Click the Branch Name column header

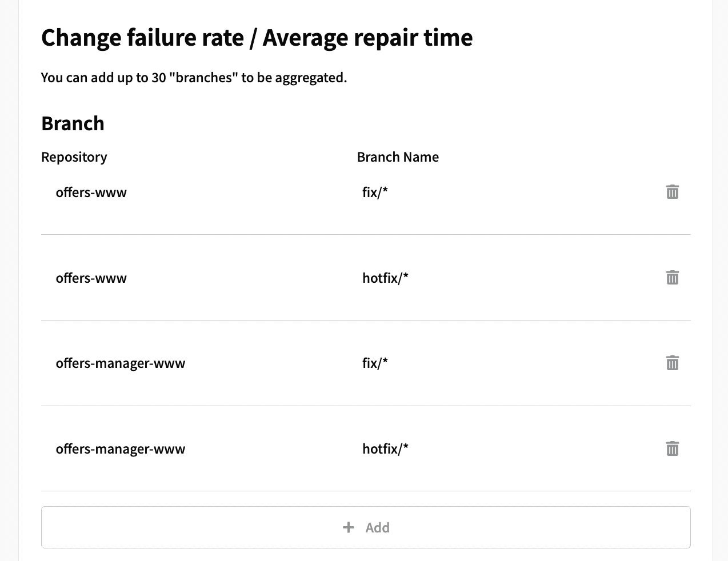pos(398,157)
